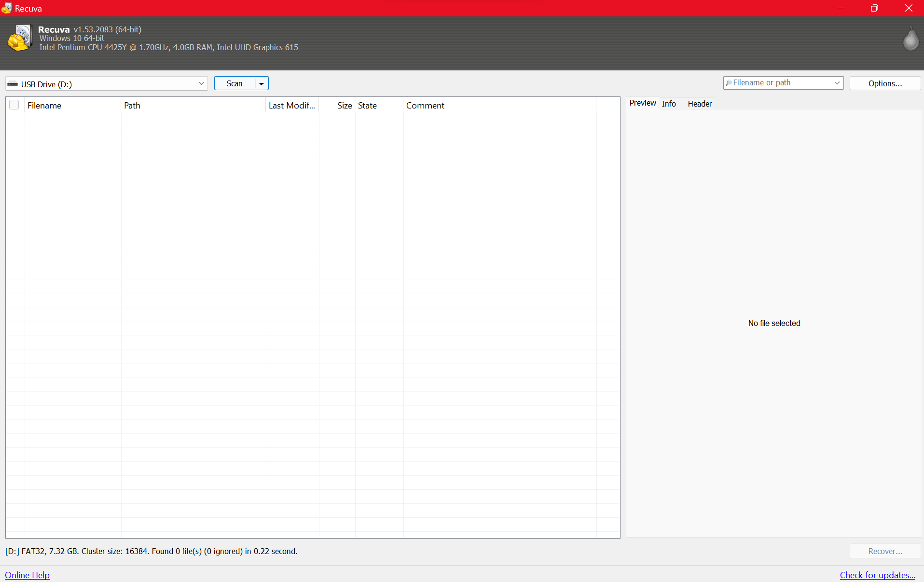Expand the Scan button dropdown arrow
This screenshot has width=924, height=582.
[262, 83]
